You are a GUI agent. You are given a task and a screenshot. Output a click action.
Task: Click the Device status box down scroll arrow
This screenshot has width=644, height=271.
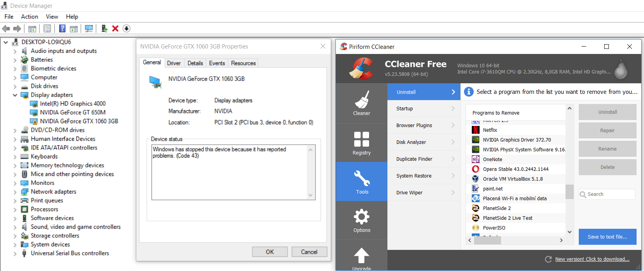310,195
